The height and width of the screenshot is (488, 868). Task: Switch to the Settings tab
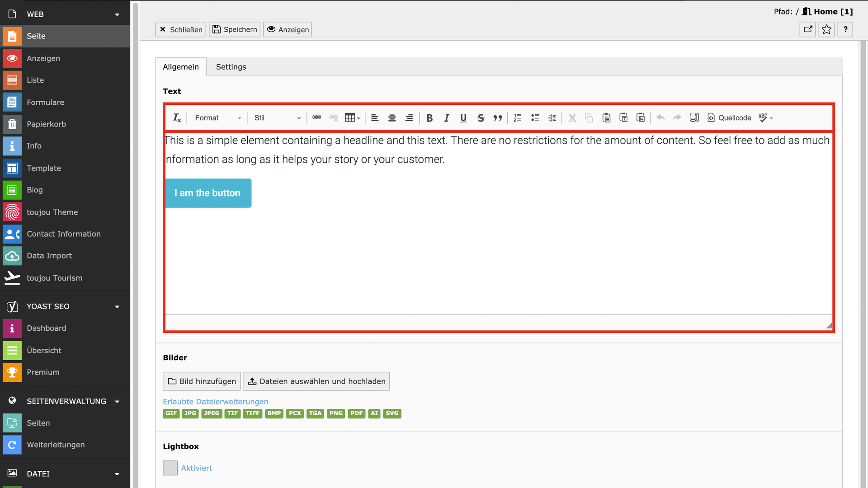coord(231,67)
